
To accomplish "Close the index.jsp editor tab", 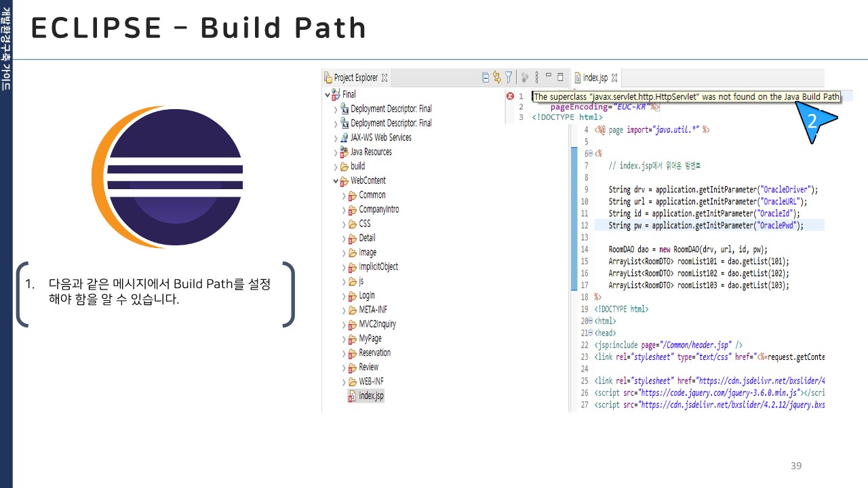I will [x=614, y=78].
